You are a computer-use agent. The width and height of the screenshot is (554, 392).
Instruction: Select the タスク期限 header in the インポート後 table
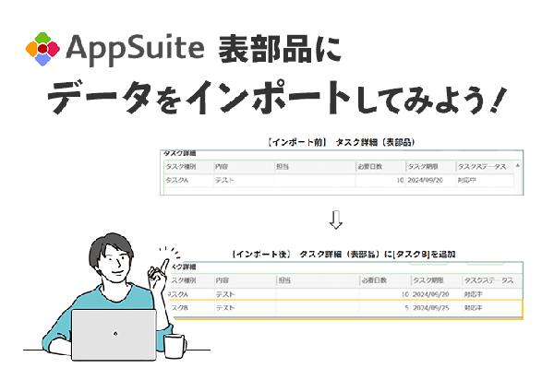428,280
